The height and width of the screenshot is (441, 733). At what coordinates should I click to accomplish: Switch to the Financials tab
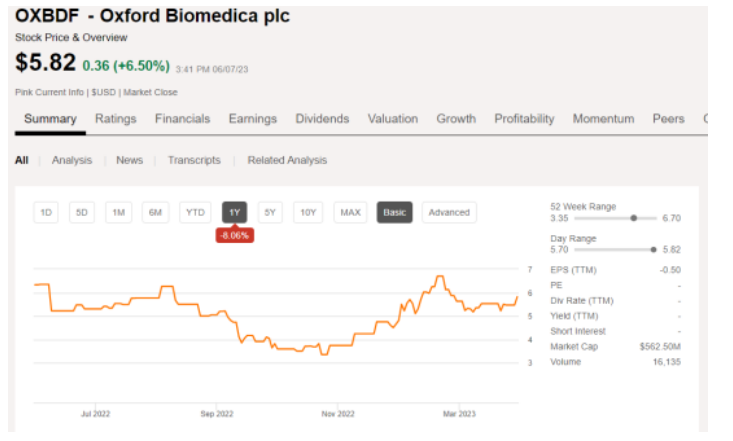point(182,119)
